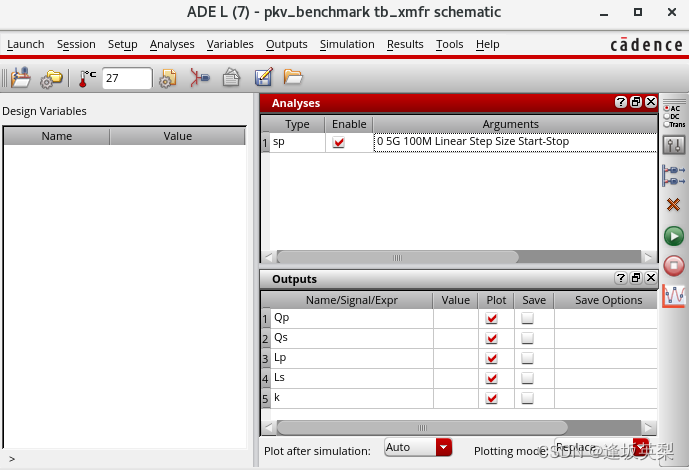Open the Outputs menu
This screenshot has width=689, height=470.
(286, 44)
